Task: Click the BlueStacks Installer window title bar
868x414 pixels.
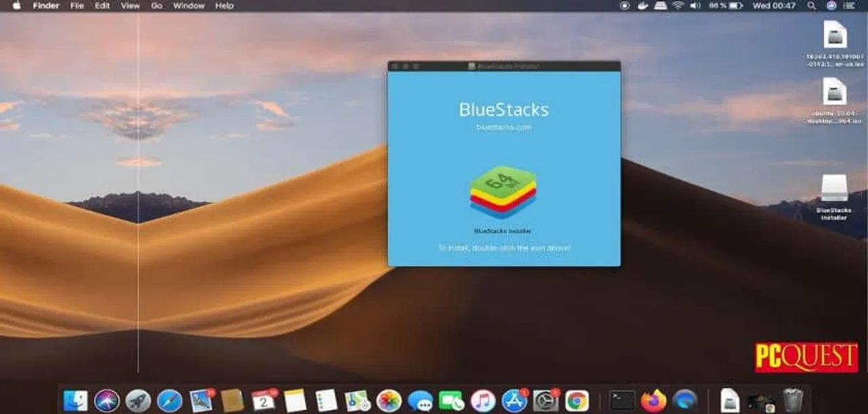Action: click(504, 67)
